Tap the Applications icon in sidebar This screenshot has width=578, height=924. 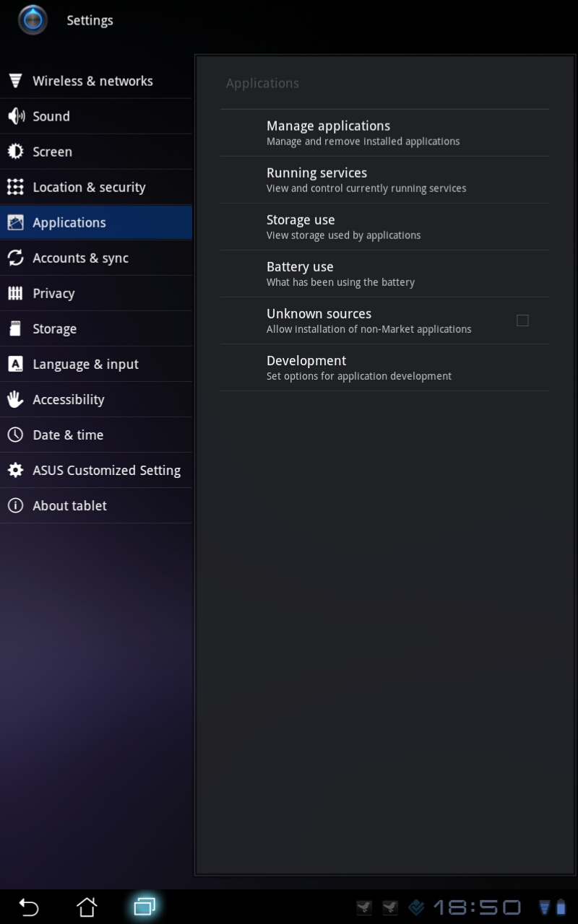[15, 222]
